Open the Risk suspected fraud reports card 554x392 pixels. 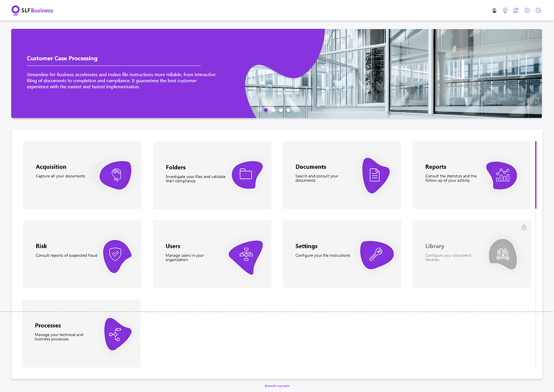(82, 253)
